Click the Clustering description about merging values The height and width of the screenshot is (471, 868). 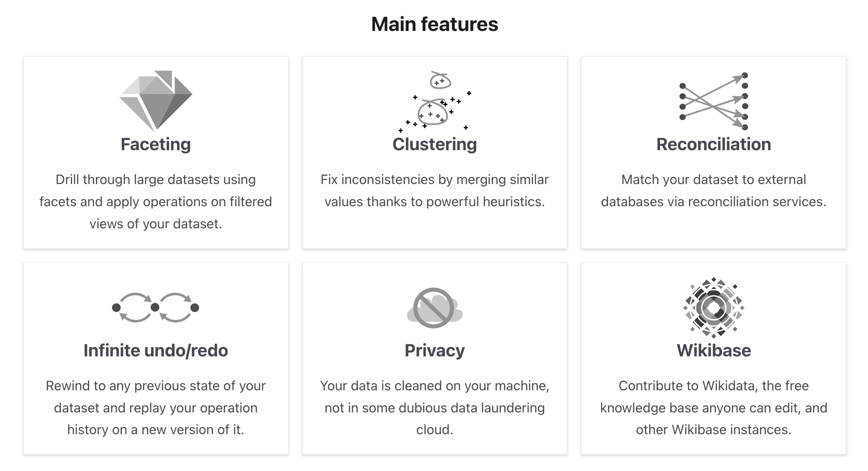(x=435, y=191)
